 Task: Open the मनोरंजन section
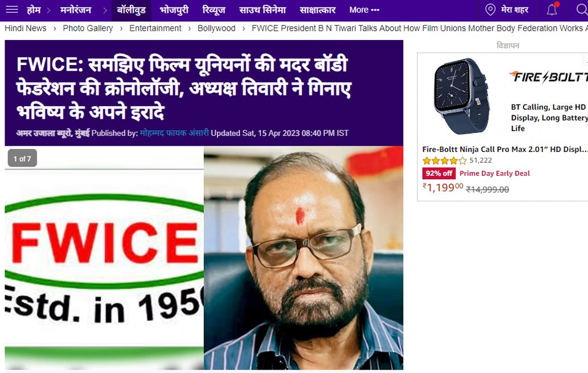(x=75, y=10)
